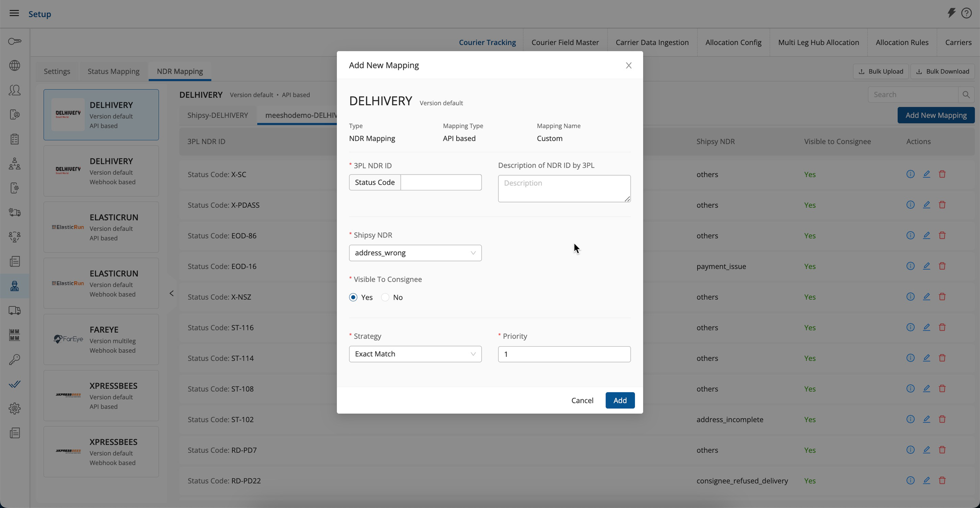Image resolution: width=980 pixels, height=508 pixels.
Task: Click the lightning bolt icon in header
Action: (951, 13)
